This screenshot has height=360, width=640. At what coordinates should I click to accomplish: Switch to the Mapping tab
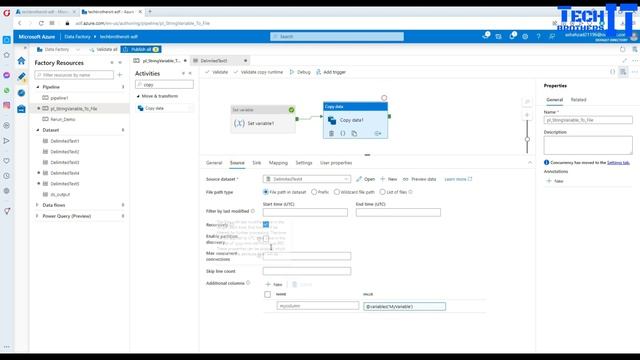(278, 163)
